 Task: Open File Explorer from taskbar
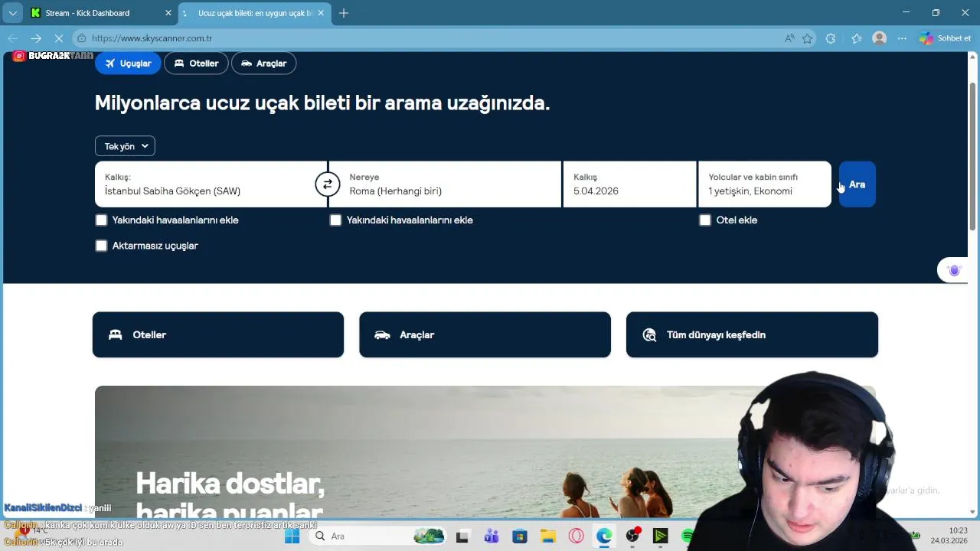547,536
